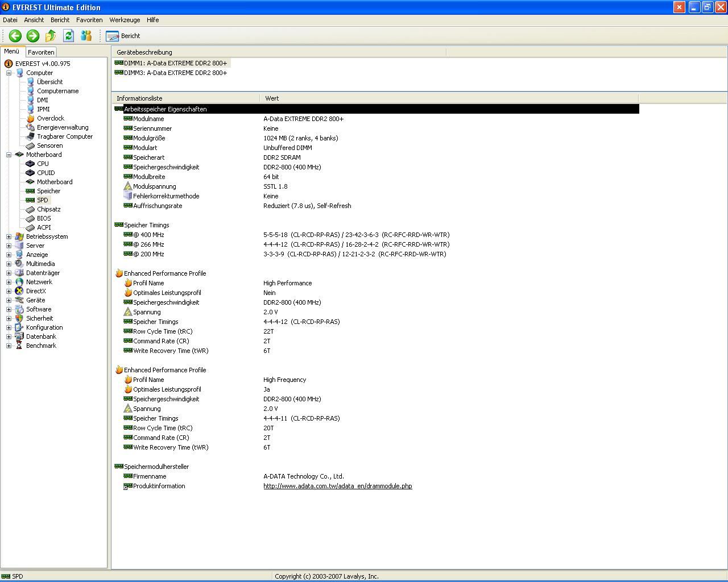The width and height of the screenshot is (728, 582).
Task: Click the @ 266 MHz timings row
Action: tap(377, 244)
